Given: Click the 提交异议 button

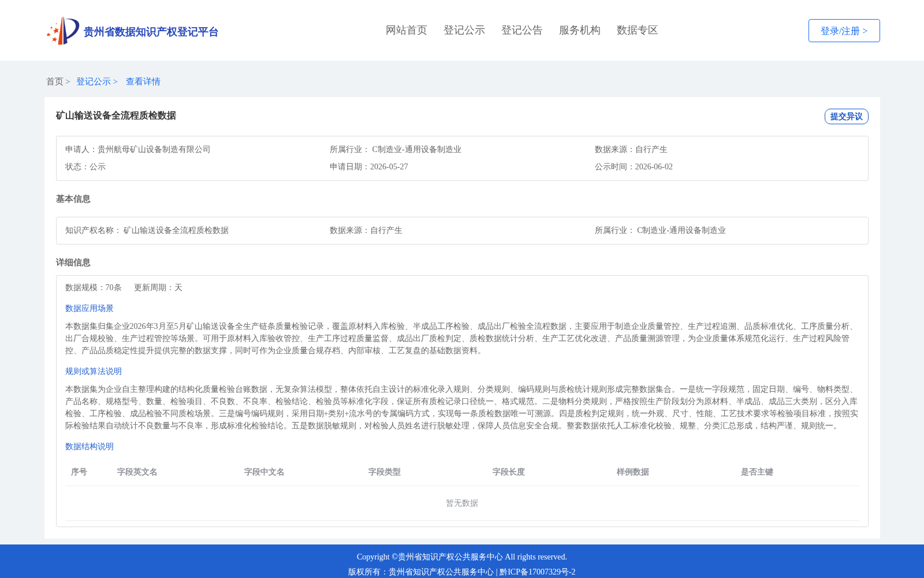Looking at the screenshot, I should [847, 116].
